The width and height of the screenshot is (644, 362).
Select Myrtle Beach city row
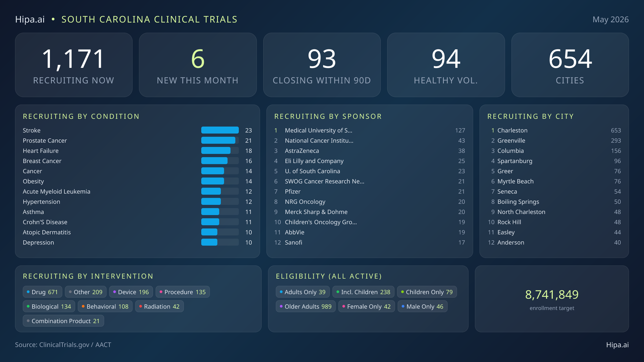coord(554,181)
